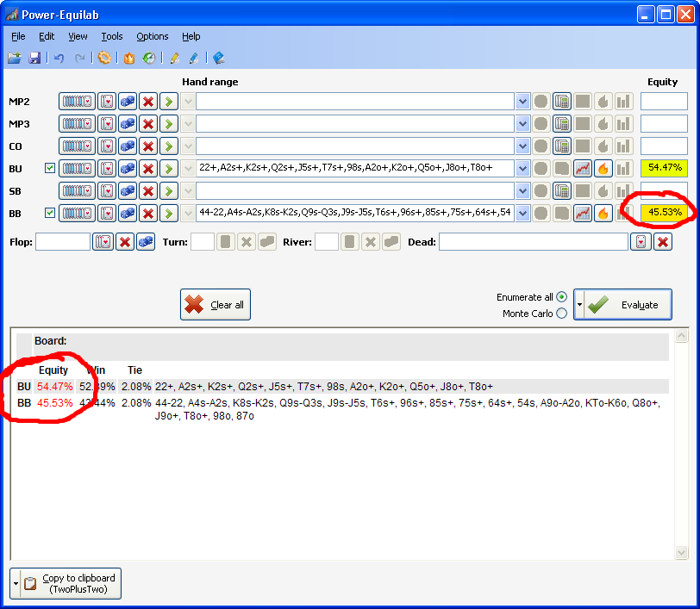This screenshot has height=609, width=700.
Task: Click the green arrow in the BB row
Action: [x=169, y=214]
